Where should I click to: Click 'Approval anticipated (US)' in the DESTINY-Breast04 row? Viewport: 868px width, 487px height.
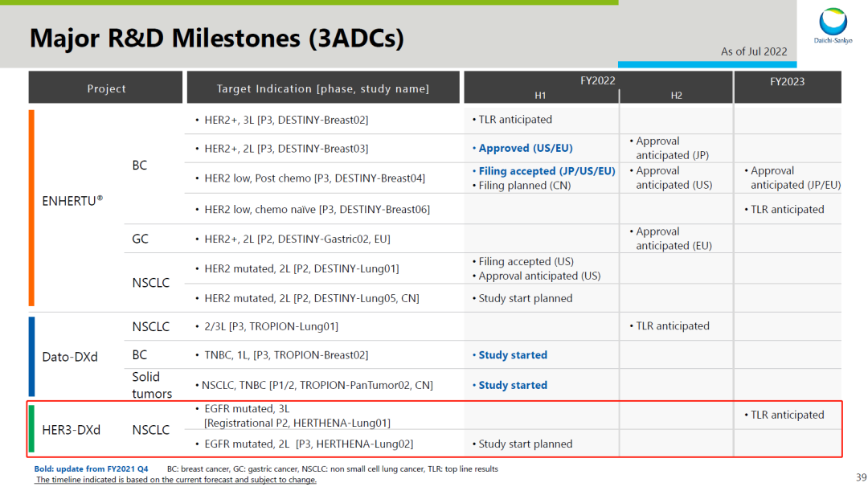674,178
